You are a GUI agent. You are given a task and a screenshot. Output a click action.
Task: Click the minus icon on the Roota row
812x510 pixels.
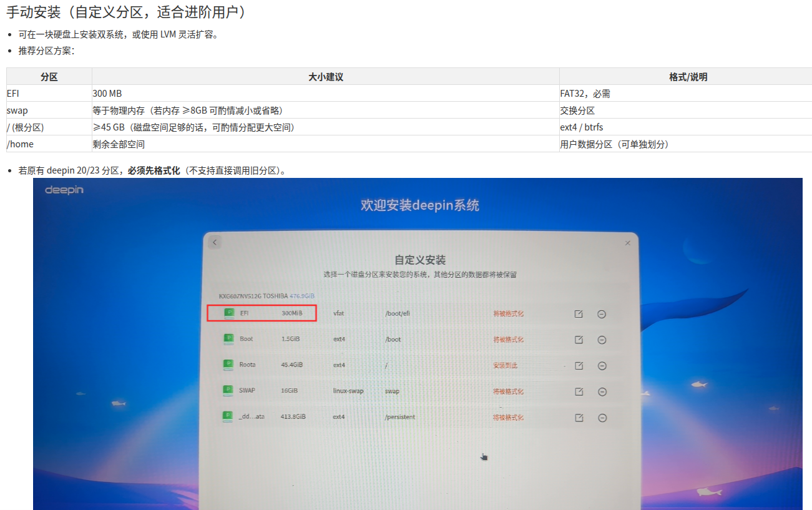click(x=602, y=366)
